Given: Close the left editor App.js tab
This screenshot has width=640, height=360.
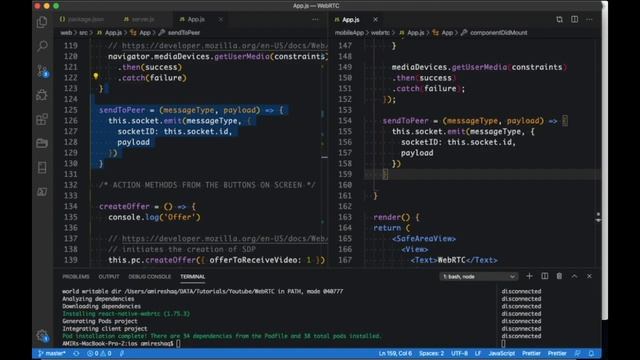Looking at the screenshot, I should (220, 19).
